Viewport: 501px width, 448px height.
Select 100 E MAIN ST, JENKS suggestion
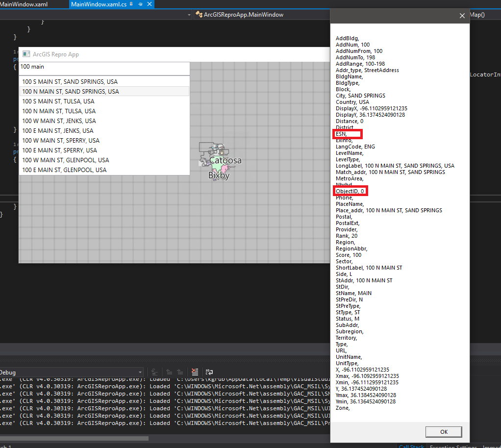coord(104,131)
